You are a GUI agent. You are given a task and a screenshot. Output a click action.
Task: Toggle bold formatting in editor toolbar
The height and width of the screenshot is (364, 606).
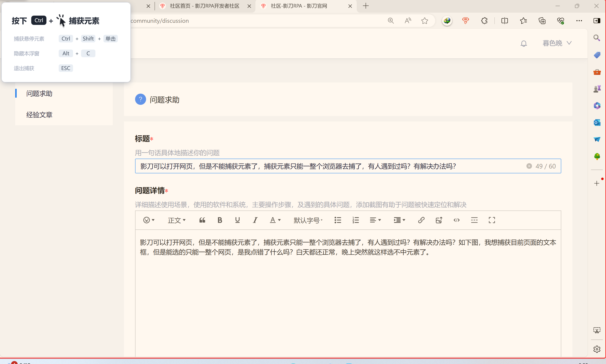[x=220, y=220]
